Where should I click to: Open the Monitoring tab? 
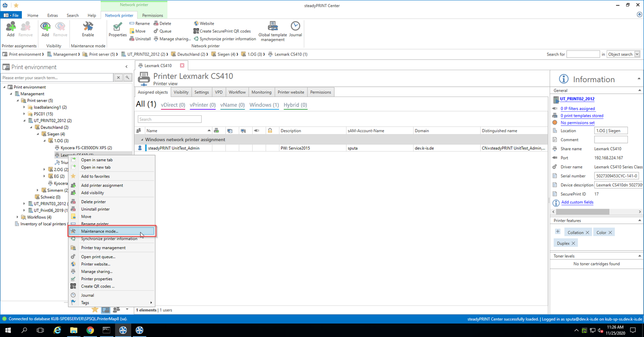pyautogui.click(x=261, y=92)
